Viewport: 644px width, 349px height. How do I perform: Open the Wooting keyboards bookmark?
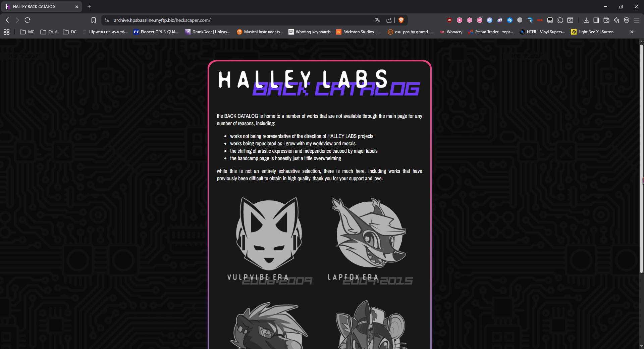click(x=310, y=32)
